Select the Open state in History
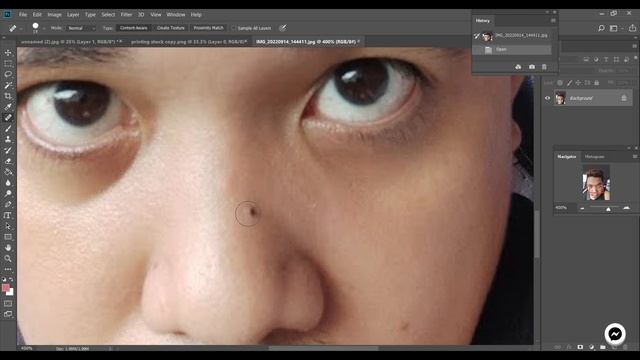Viewport: 640px width, 360px height. [x=512, y=49]
